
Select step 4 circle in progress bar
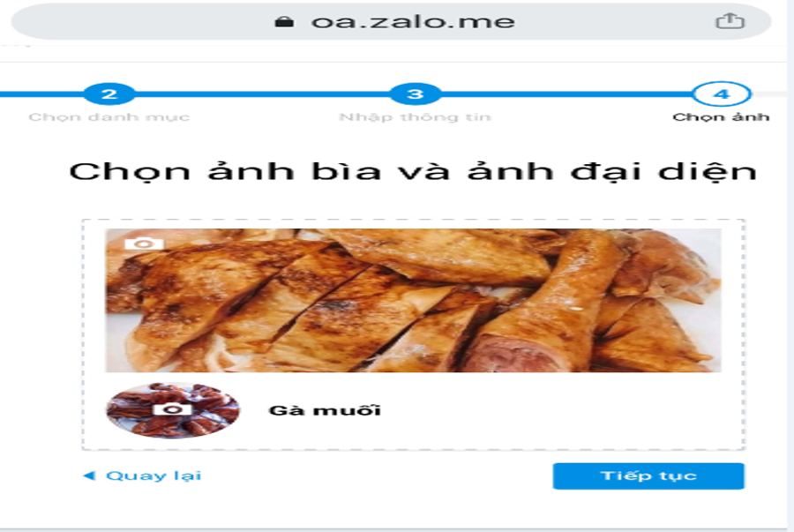pyautogui.click(x=722, y=94)
